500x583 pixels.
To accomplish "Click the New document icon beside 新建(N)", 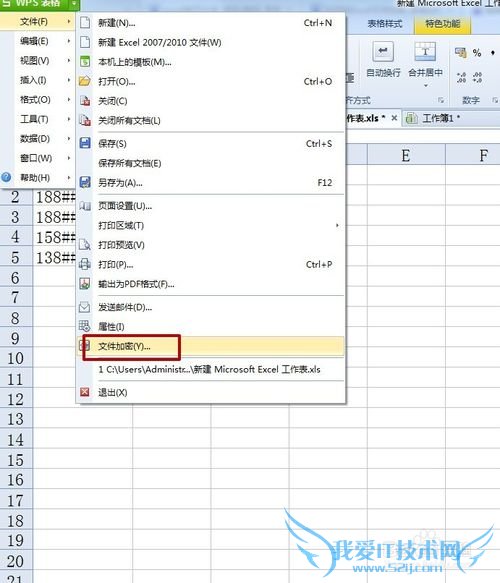I will 85,22.
